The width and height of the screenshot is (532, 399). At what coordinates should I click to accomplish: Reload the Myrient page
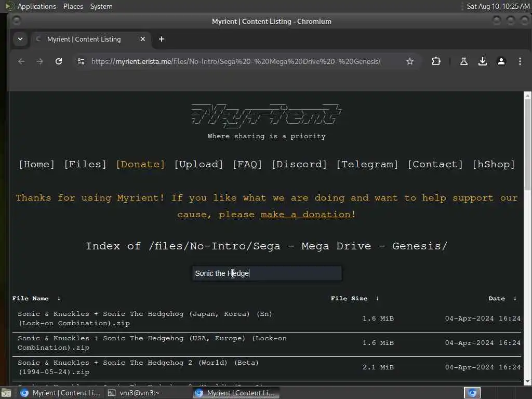tap(59, 61)
